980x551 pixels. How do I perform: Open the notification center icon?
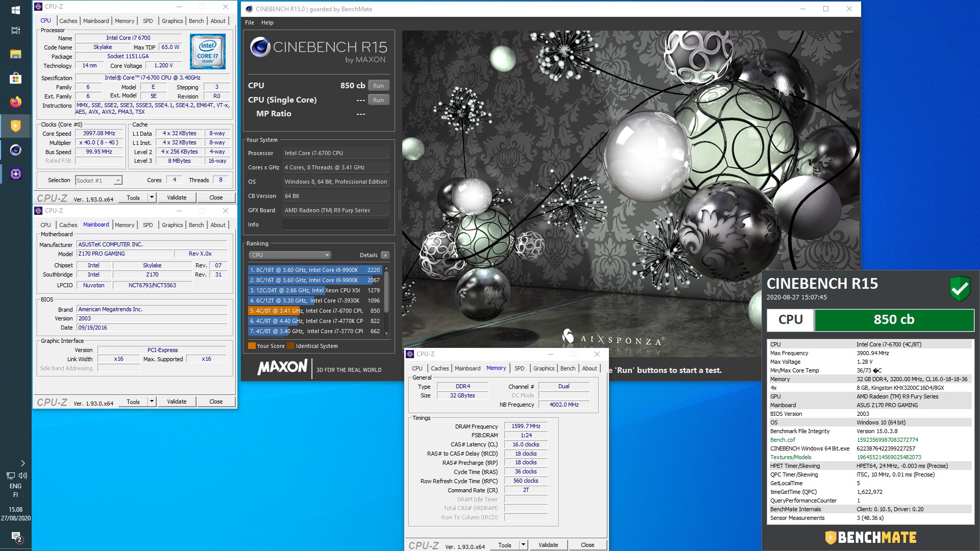click(x=16, y=537)
